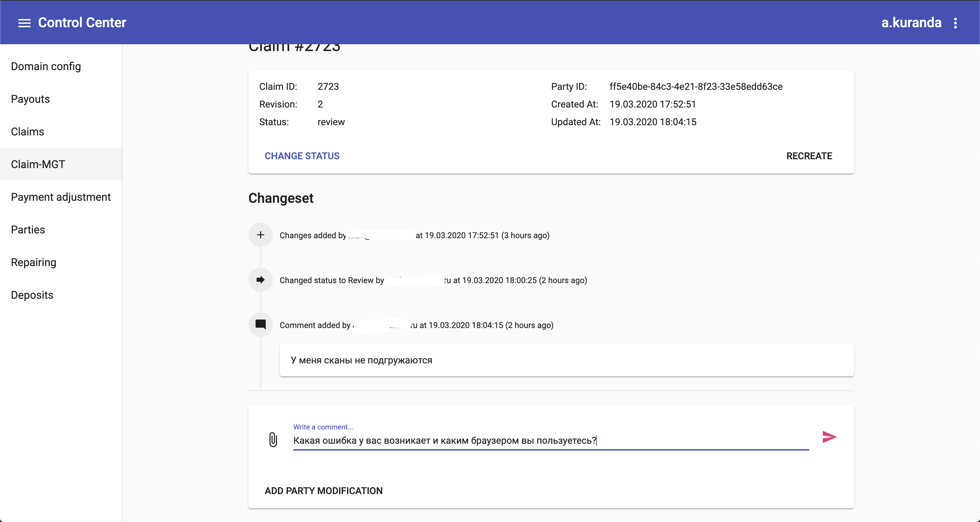
Task: Click the Created At value 19.03.2020 17:52:51
Action: [x=652, y=104]
